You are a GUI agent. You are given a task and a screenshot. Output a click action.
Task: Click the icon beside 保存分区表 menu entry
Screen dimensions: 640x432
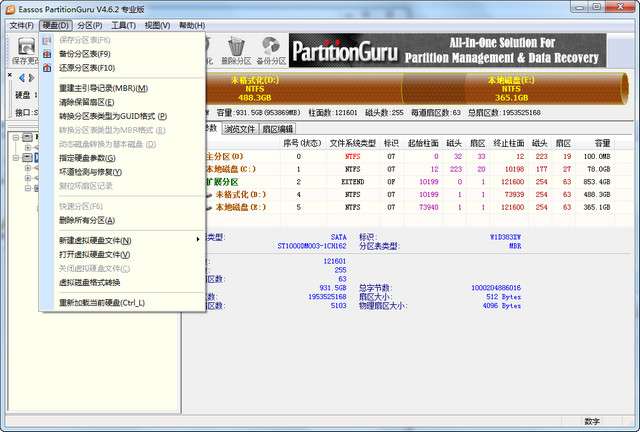(x=47, y=40)
